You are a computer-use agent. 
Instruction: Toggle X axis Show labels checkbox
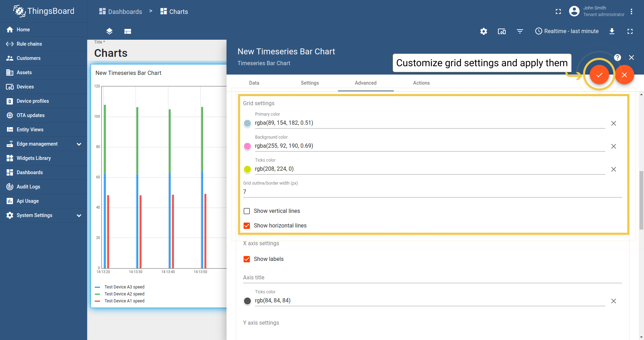click(247, 259)
